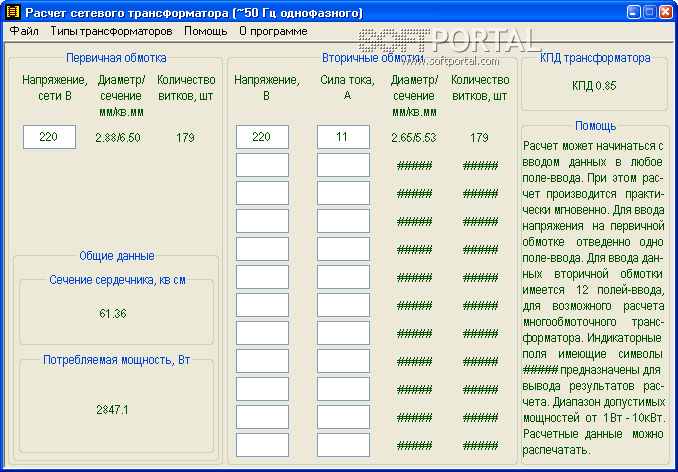Click second-row secondary voltage input field
This screenshot has height=472, width=678.
(262, 165)
